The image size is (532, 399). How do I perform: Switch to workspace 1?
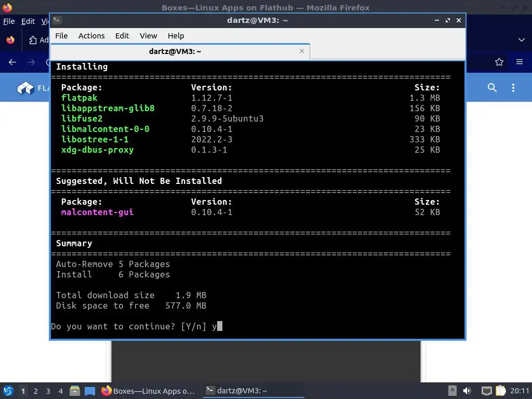[x=23, y=391]
